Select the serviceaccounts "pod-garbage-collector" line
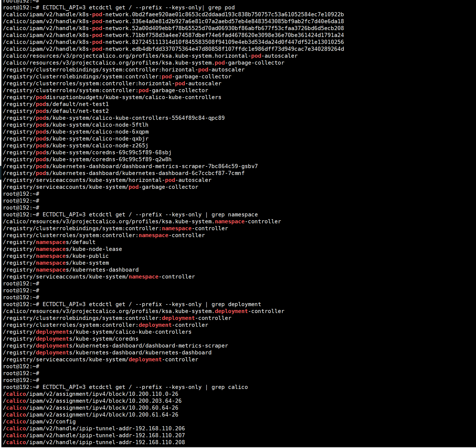This screenshot has width=476, height=448. 101,187
